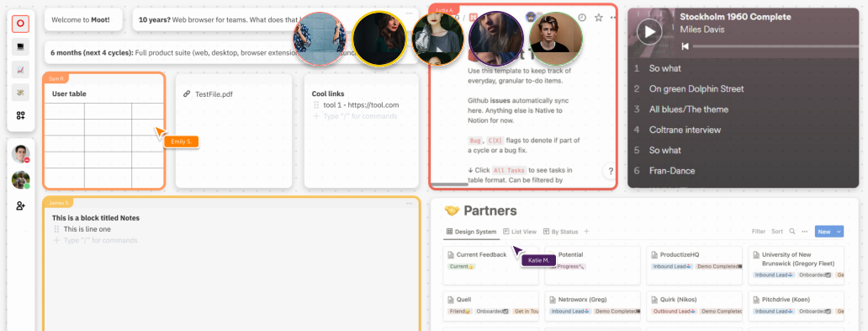Click the search icon in Partners toolbar
Image resolution: width=868 pixels, height=331 pixels.
click(x=792, y=232)
